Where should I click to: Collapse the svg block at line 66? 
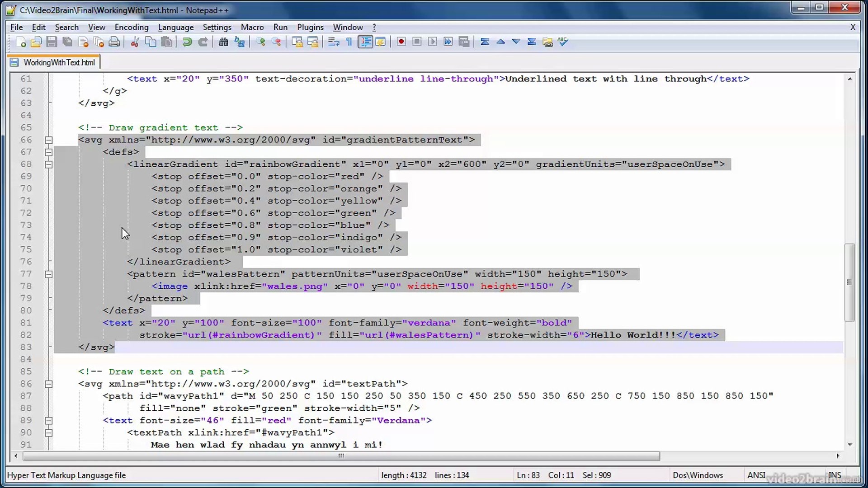pos(49,140)
